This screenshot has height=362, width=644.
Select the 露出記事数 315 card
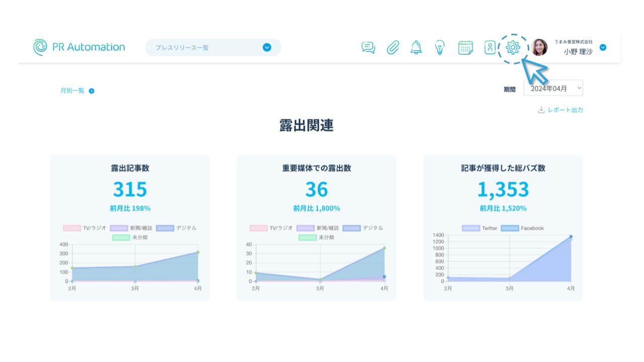point(130,189)
